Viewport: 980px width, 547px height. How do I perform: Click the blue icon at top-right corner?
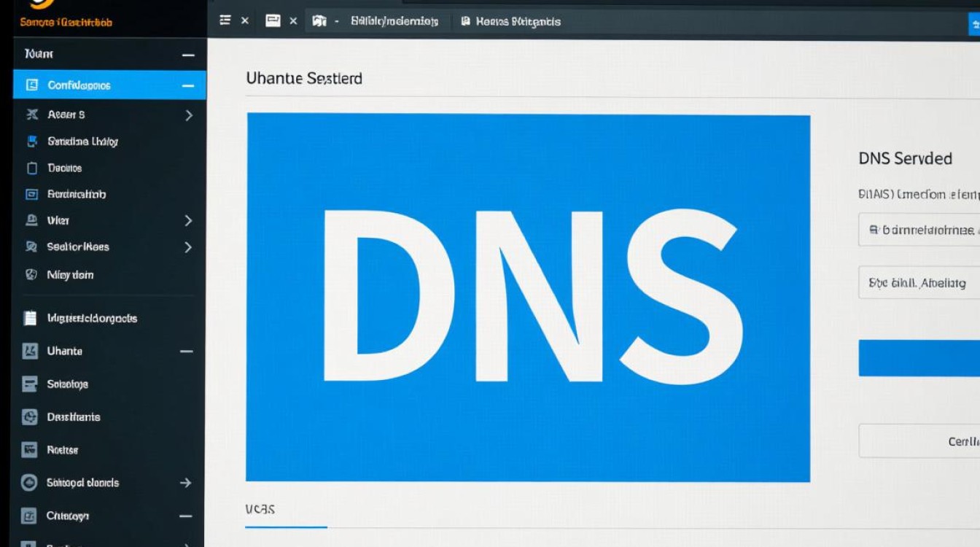coord(973,24)
